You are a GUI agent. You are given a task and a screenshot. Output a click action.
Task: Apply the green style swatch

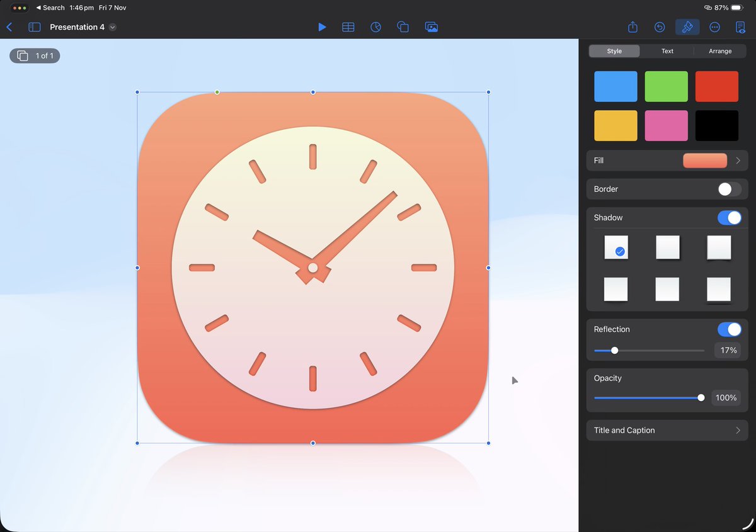tap(666, 86)
